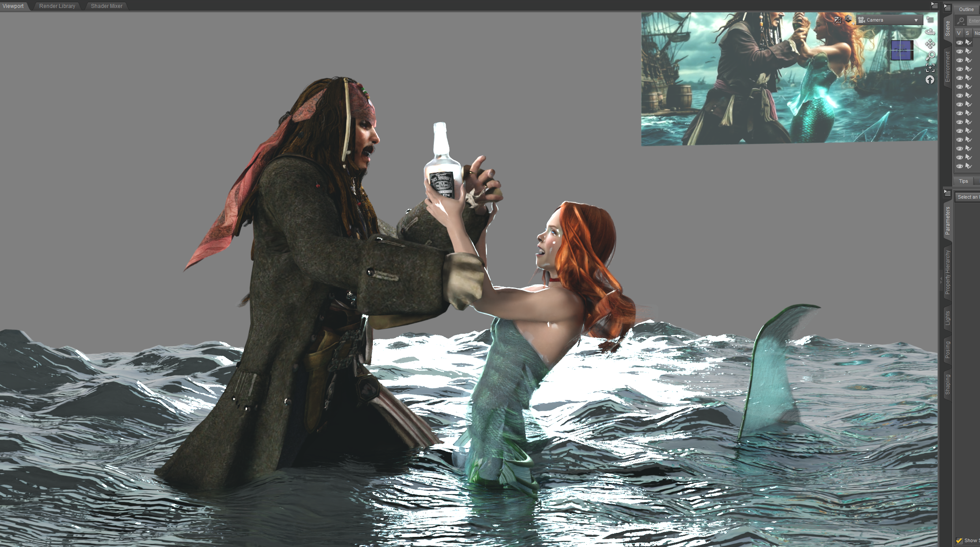Open the viewport draw style cube icon
Image resolution: width=980 pixels, height=547 pixels.
tap(848, 19)
